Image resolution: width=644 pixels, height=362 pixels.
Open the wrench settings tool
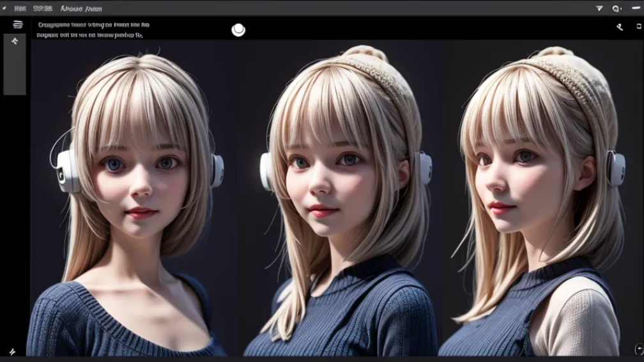tap(619, 27)
